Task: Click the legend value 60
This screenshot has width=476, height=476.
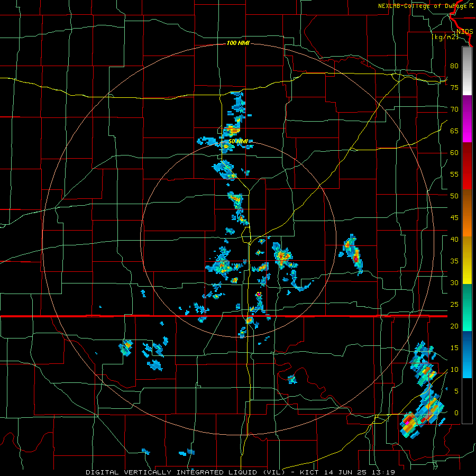Action: pos(454,153)
